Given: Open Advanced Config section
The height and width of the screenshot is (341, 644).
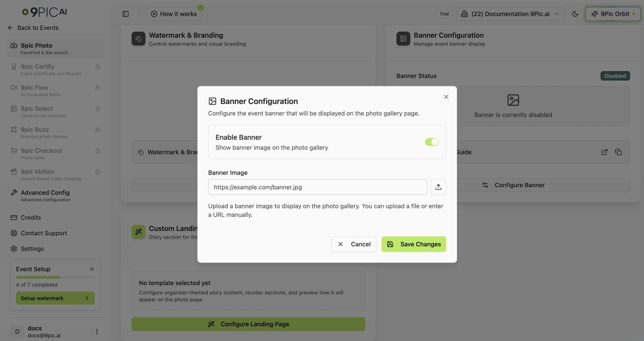Looking at the screenshot, I should (x=55, y=195).
